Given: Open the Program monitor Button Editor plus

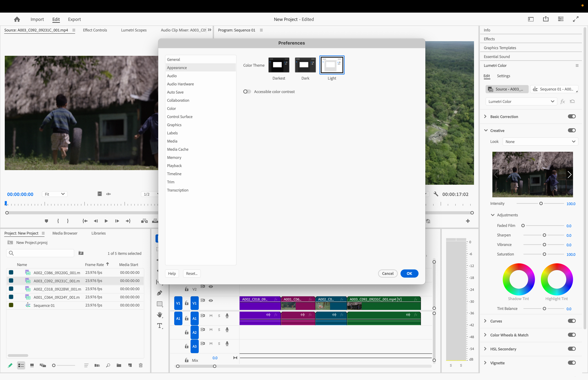Looking at the screenshot, I should point(468,221).
